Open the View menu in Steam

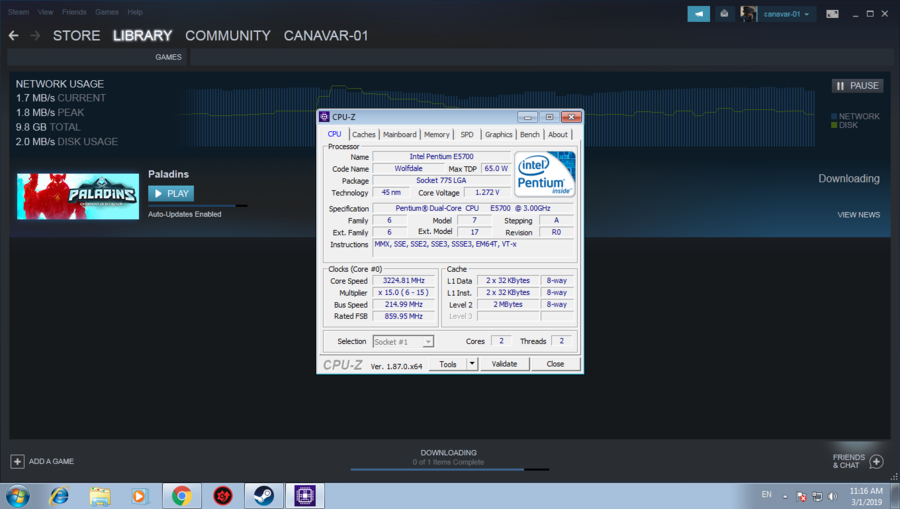(x=45, y=12)
